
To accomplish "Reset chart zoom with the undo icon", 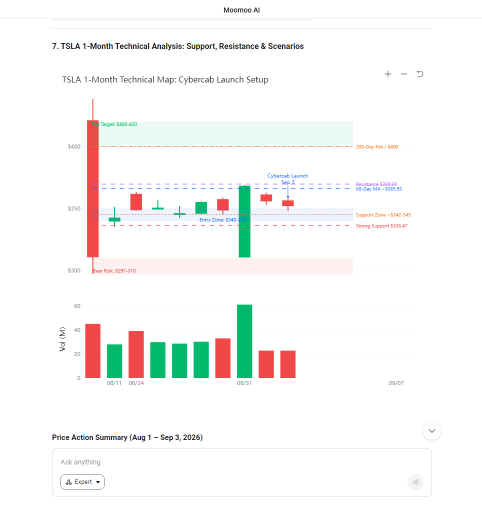I will tap(420, 74).
